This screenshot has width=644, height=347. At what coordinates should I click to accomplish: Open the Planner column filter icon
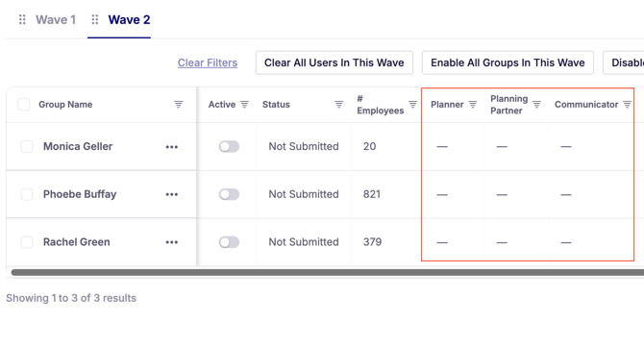473,105
